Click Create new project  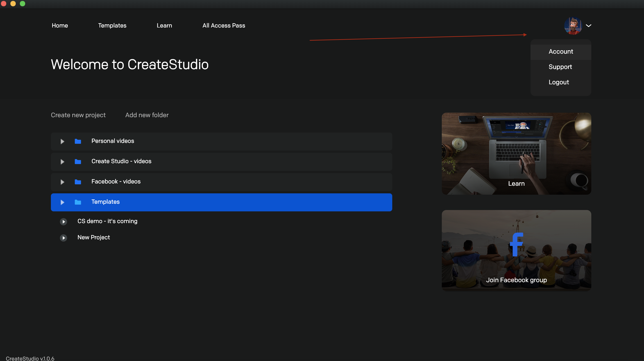coord(78,115)
